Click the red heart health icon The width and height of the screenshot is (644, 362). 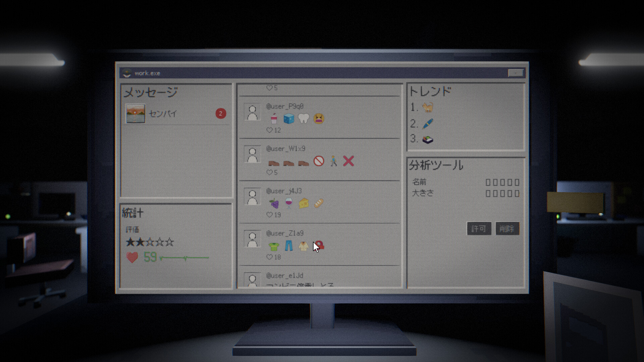132,257
